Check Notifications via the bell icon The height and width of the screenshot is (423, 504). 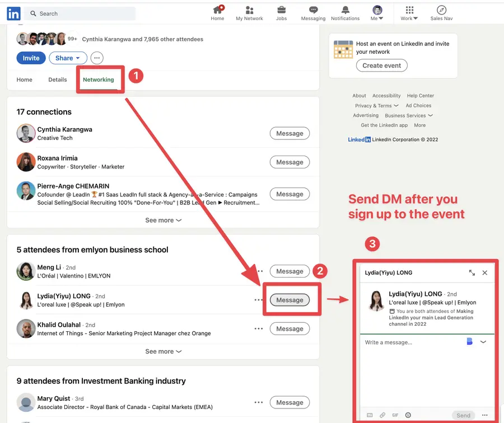tap(345, 13)
